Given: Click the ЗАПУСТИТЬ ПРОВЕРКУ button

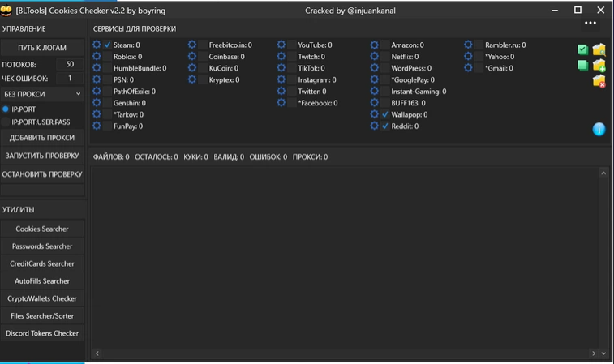Looking at the screenshot, I should tap(42, 156).
